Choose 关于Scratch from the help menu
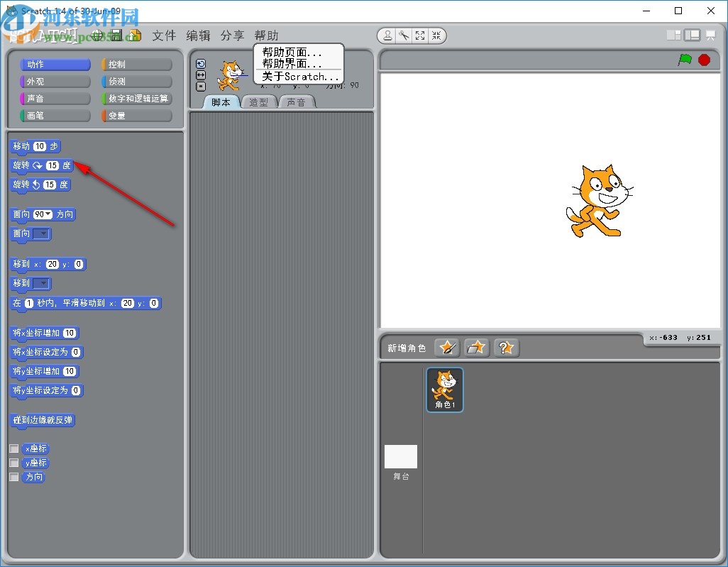Image resolution: width=728 pixels, height=567 pixels. (x=298, y=77)
